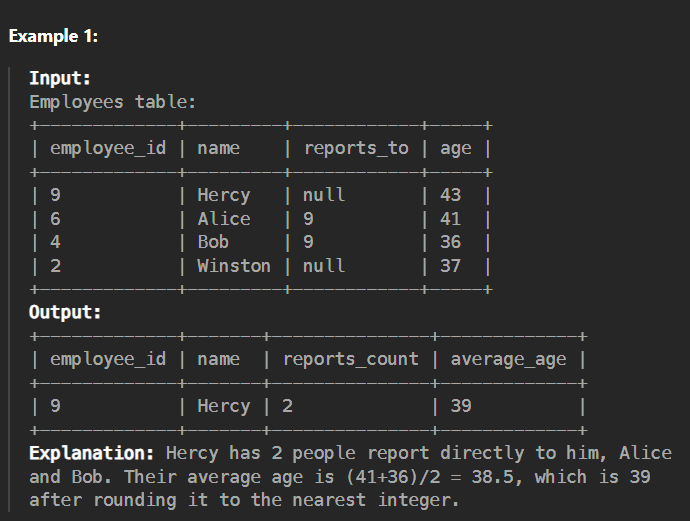This screenshot has height=521, width=690.
Task: Click the employee_id header in the Employees table
Action: pos(108,148)
